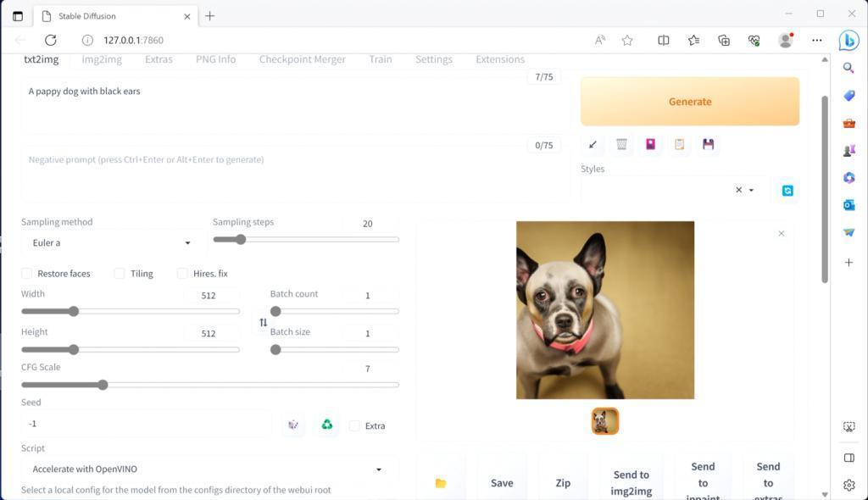Screen dimensions: 868x500
Task: Click the trash icon to clear prompt
Action: coord(621,144)
